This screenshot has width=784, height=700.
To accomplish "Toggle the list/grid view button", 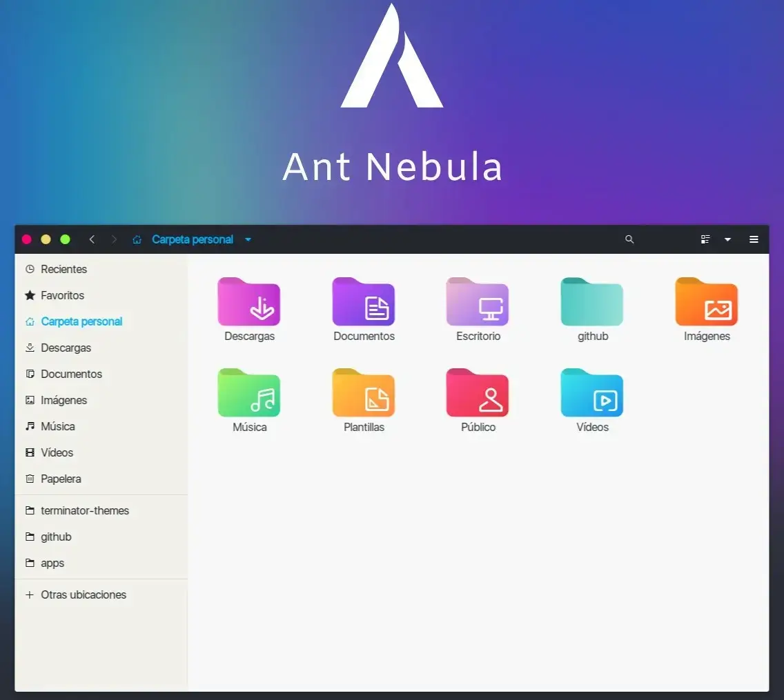I will pos(705,239).
